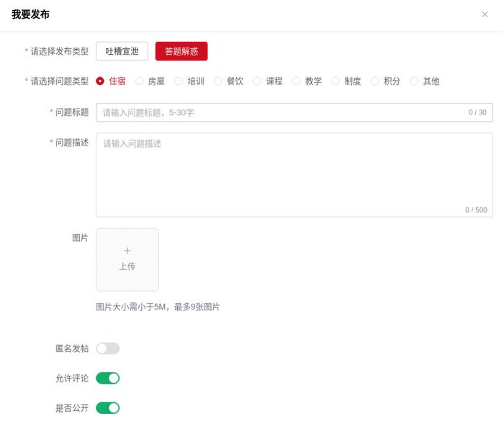Select the 答题解惑 publish type
Screen dimensions: 504x424
(181, 51)
